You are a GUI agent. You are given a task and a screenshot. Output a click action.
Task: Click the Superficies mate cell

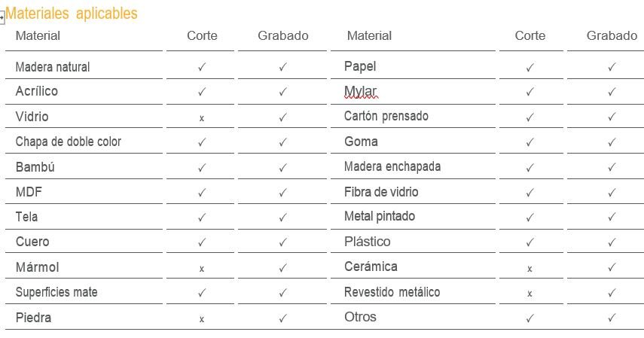click(x=56, y=292)
